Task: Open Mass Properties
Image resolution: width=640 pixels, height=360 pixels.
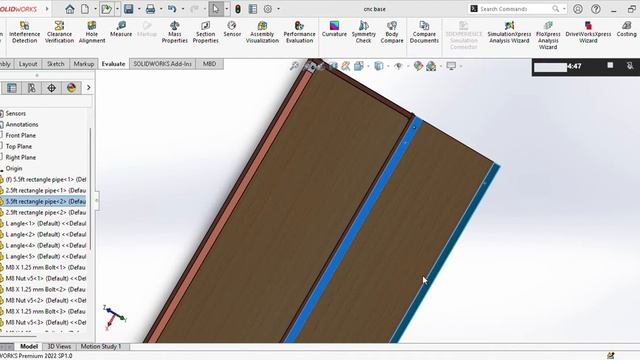Action: [x=175, y=32]
